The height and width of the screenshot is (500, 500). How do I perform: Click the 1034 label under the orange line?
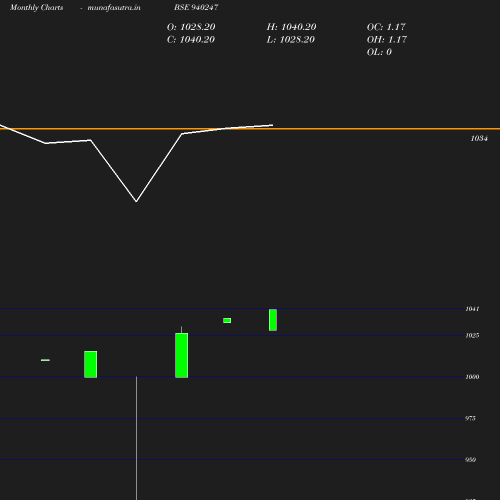click(479, 139)
